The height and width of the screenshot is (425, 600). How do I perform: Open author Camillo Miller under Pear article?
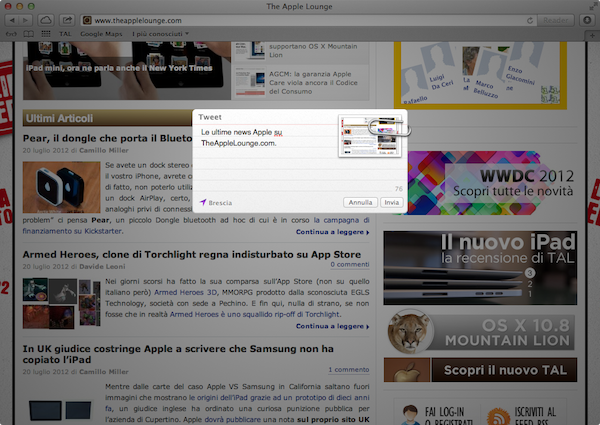click(x=104, y=150)
